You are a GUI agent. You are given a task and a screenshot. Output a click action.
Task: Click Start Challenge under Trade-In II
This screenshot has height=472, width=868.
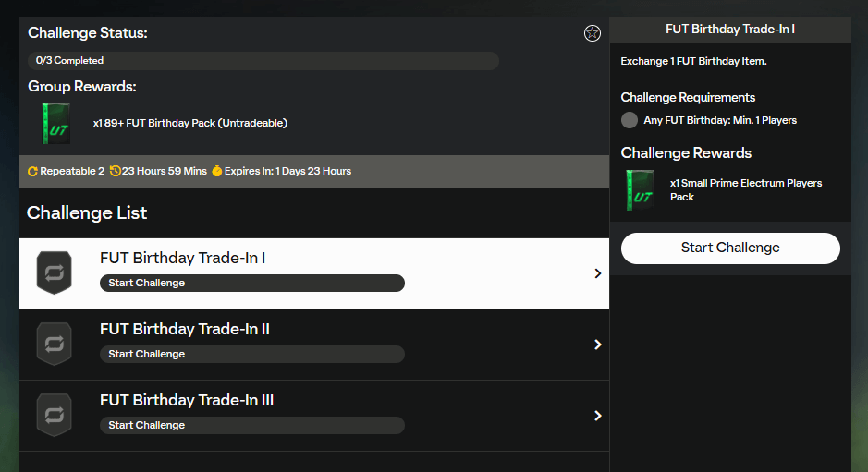click(x=251, y=354)
